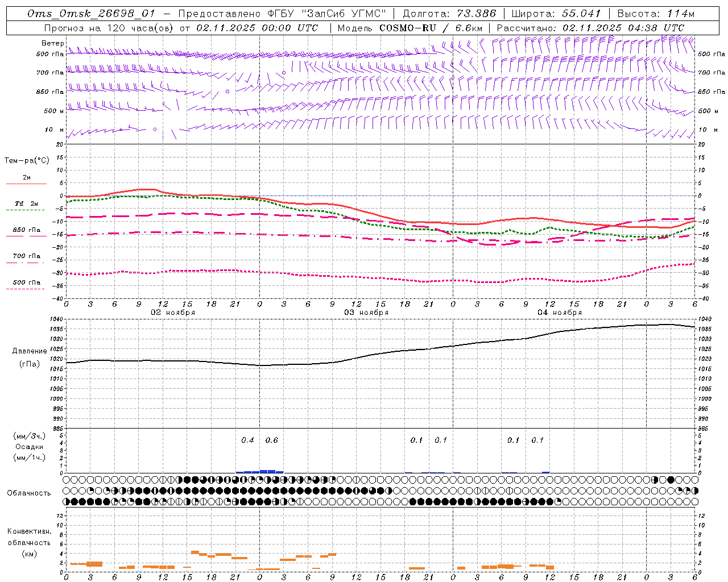Click the Высота: 114м header field
This screenshot has height=582, width=728.
[656, 14]
